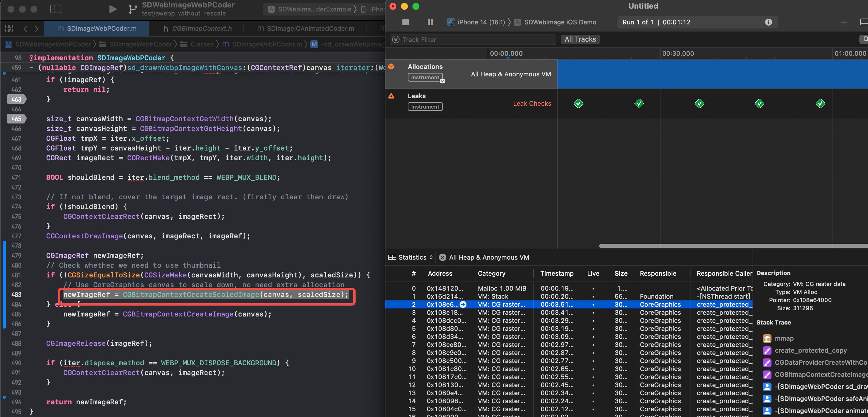Click the timeline horizontal scrollbar
The width and height of the screenshot is (868, 417).
coord(733,246)
